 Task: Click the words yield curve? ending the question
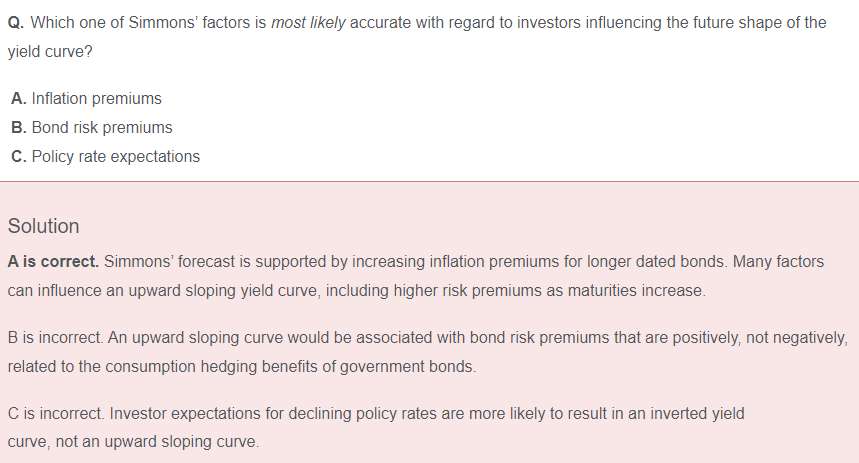50,52
